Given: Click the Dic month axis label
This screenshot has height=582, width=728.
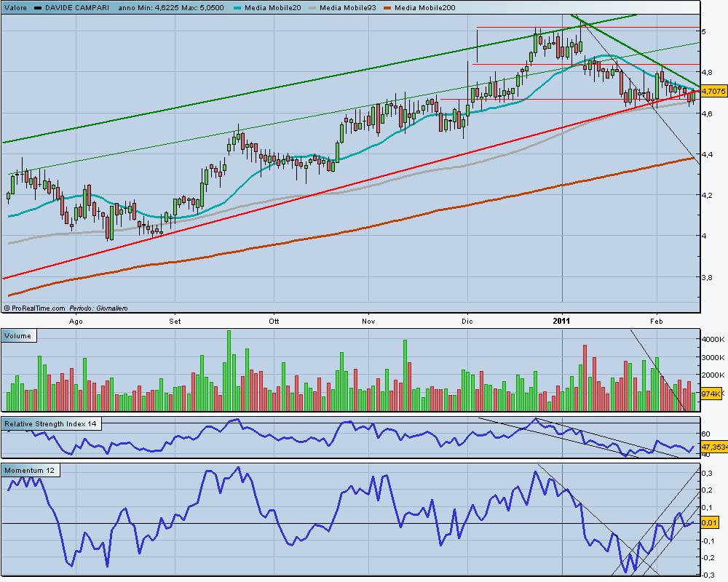Looking at the screenshot, I should click(467, 321).
